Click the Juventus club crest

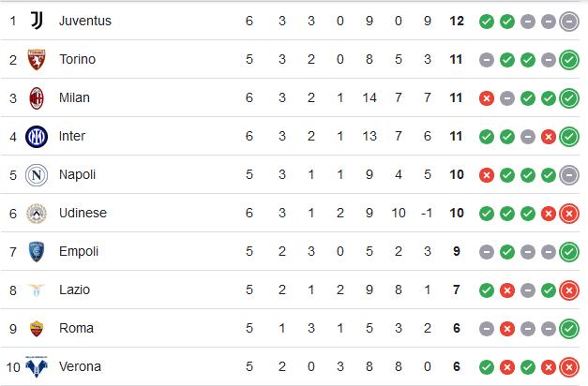[x=37, y=21]
